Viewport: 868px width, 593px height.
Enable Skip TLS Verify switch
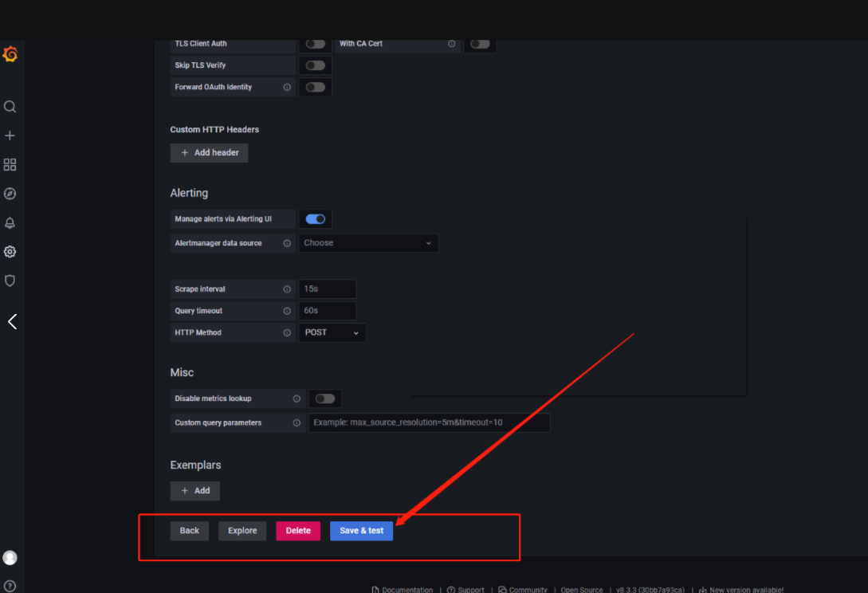(316, 65)
